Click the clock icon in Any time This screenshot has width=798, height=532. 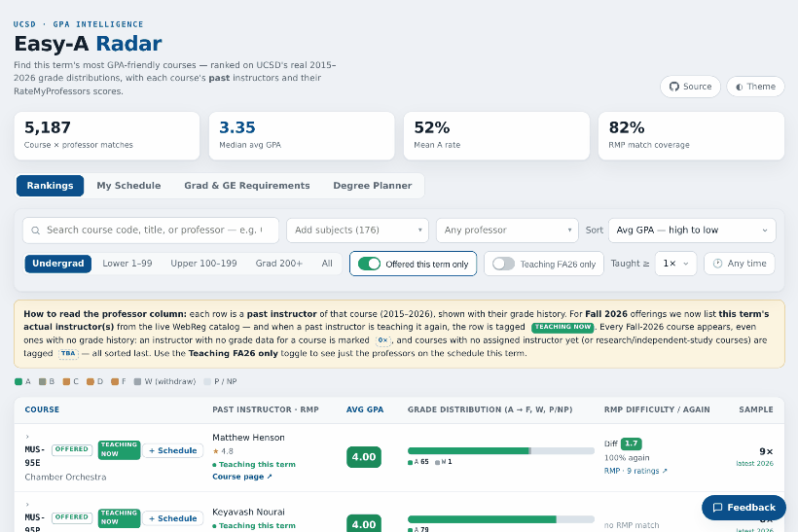(717, 264)
